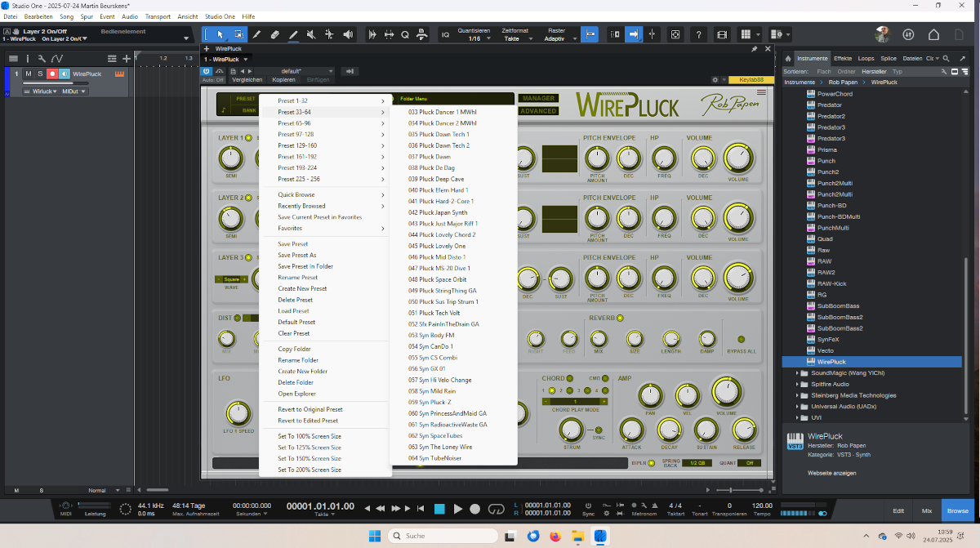The image size is (980, 548).
Task: Click the Vergleichen button
Action: pos(247,80)
